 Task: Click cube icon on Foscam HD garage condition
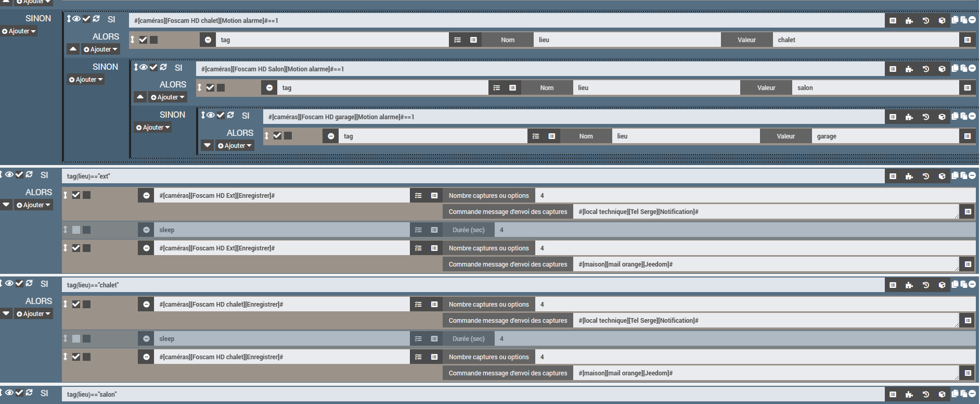942,117
